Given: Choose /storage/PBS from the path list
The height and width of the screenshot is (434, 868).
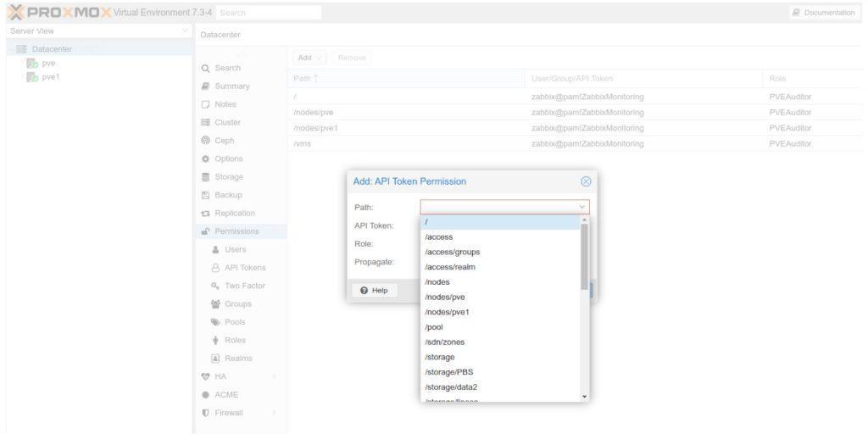Looking at the screenshot, I should coord(500,372).
